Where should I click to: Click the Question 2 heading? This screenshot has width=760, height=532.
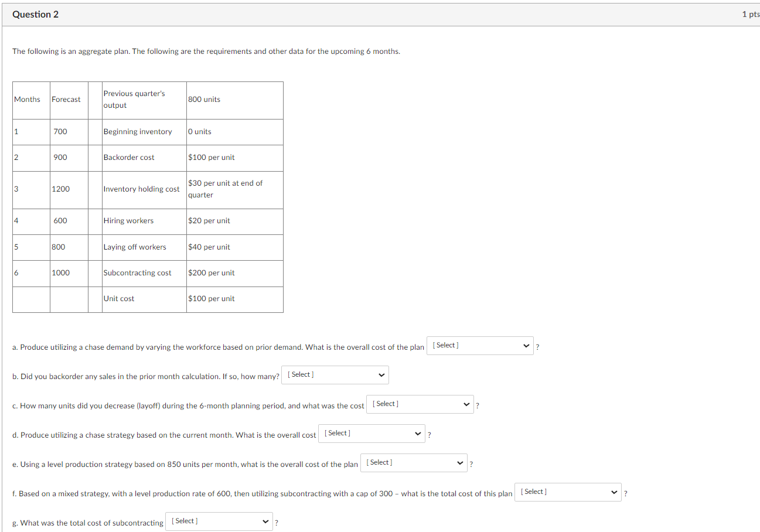pos(35,13)
